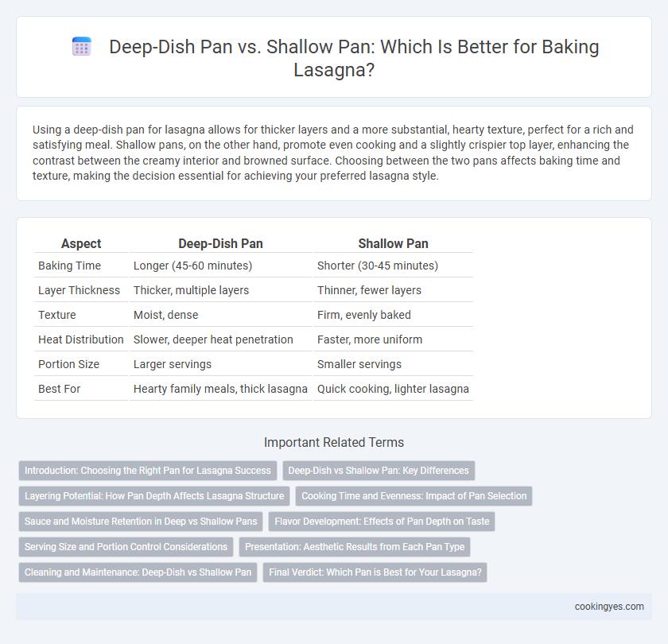Open 'Introduction: Choosing the Right Pan for Lasagna Success' tag
668x644 pixels.
click(148, 471)
